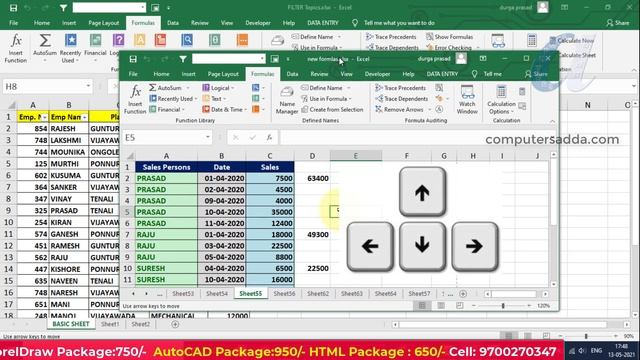Open Watch Window in front window
The height and width of the screenshot is (360, 640).
click(467, 100)
